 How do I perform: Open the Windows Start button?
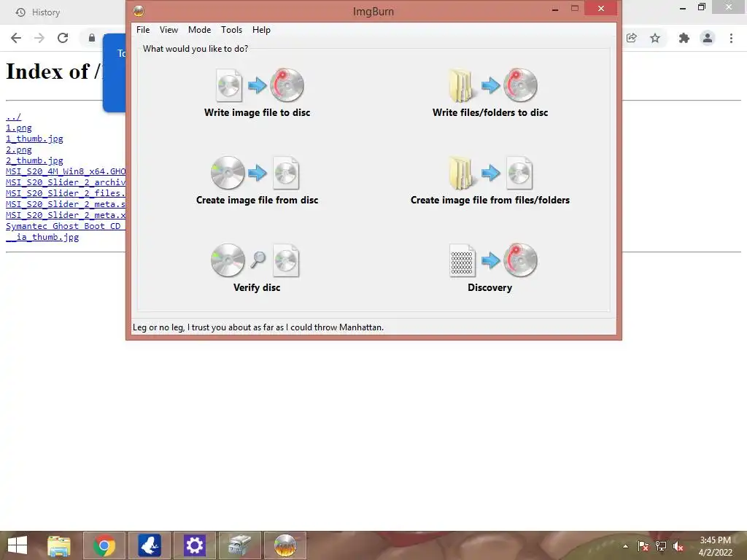(x=18, y=545)
